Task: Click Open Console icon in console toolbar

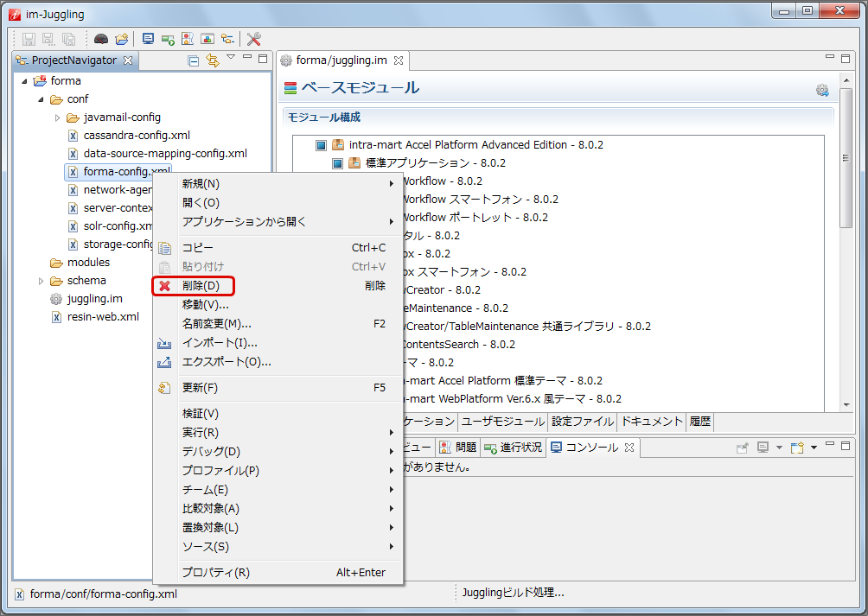Action: click(x=797, y=448)
